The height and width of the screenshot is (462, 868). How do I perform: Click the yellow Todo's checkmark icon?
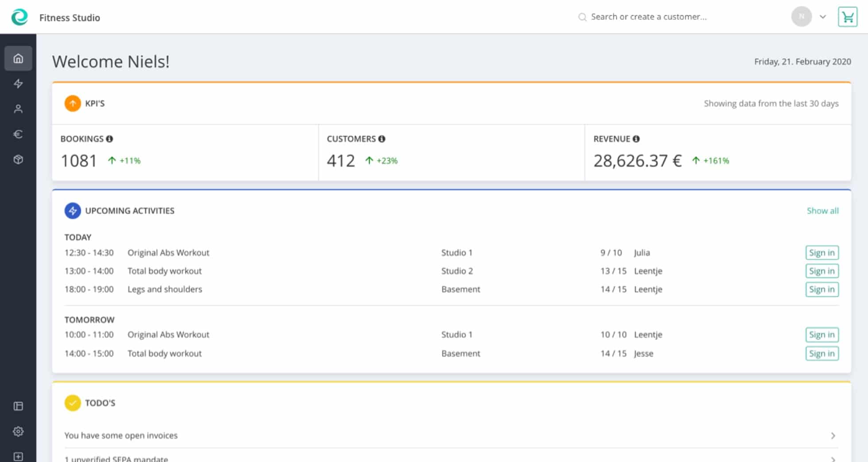[x=73, y=403]
